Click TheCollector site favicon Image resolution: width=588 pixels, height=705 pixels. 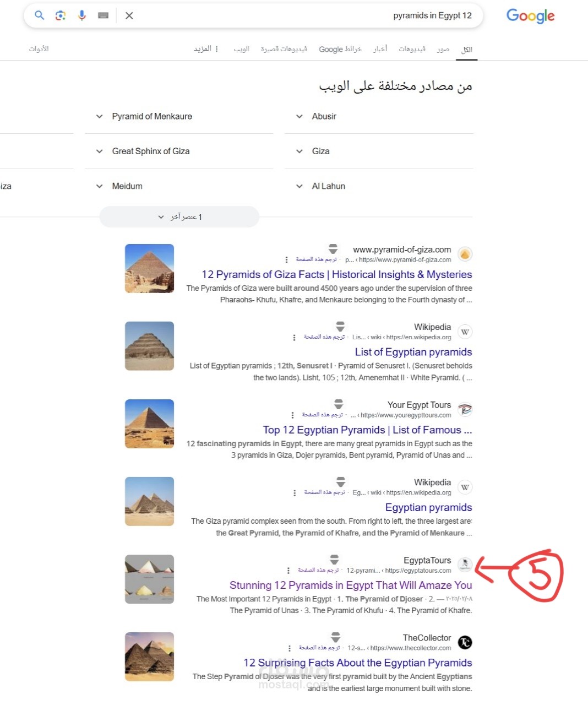pos(465,642)
